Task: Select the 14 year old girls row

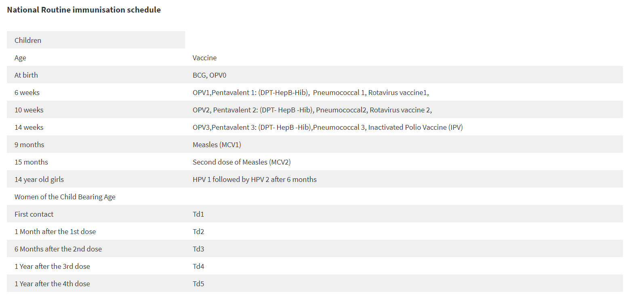Action: pyautogui.click(x=39, y=179)
